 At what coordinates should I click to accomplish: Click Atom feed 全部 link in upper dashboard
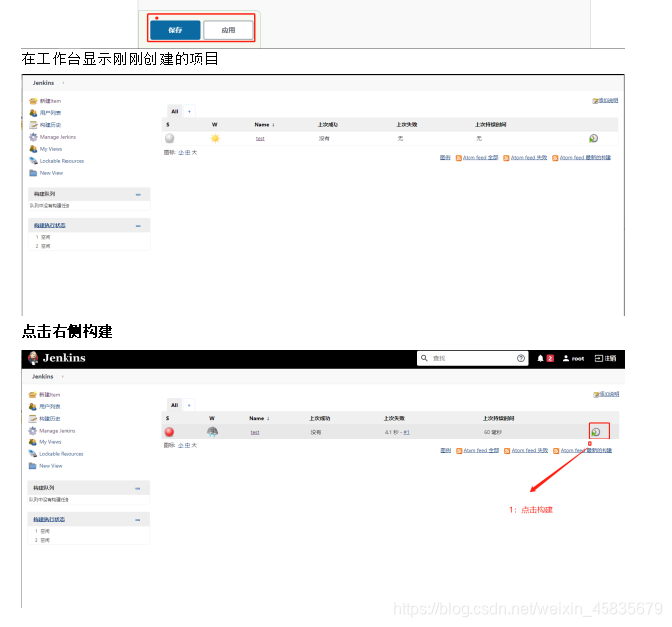pos(480,158)
